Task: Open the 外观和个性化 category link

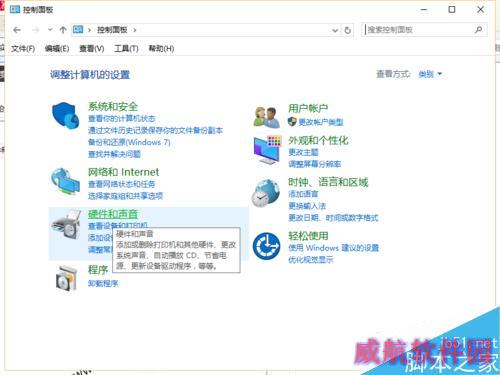Action: (x=318, y=141)
